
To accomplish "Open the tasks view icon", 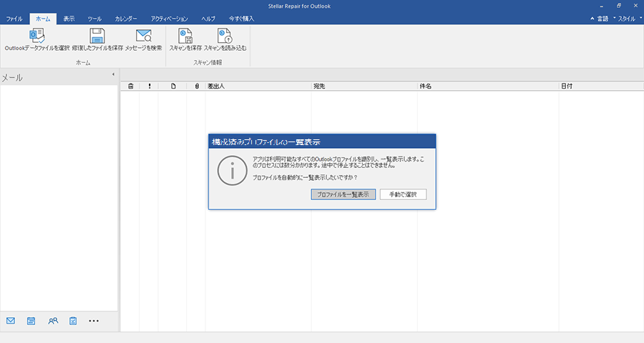I will coord(73,321).
